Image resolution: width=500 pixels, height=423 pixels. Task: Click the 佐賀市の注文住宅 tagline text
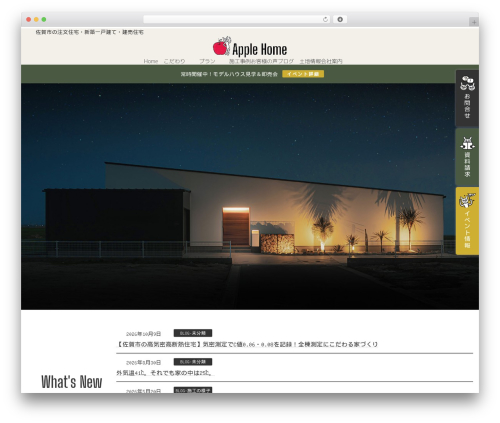(x=90, y=32)
